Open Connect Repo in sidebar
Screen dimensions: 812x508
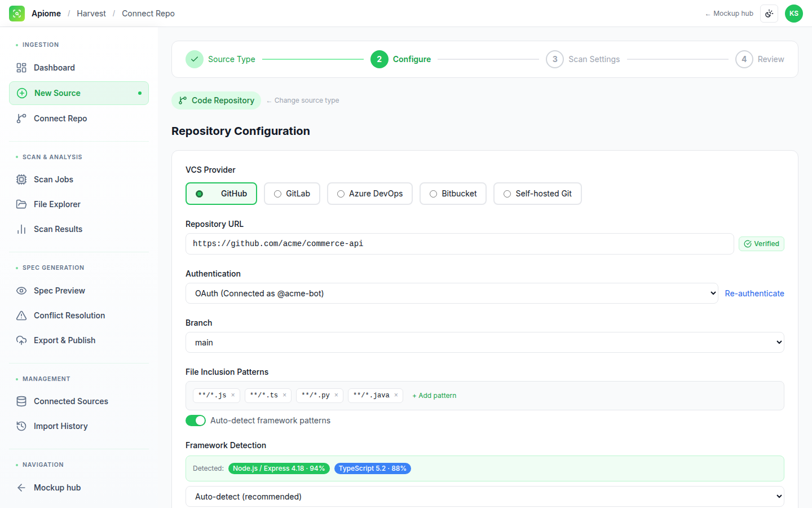[x=79, y=119]
